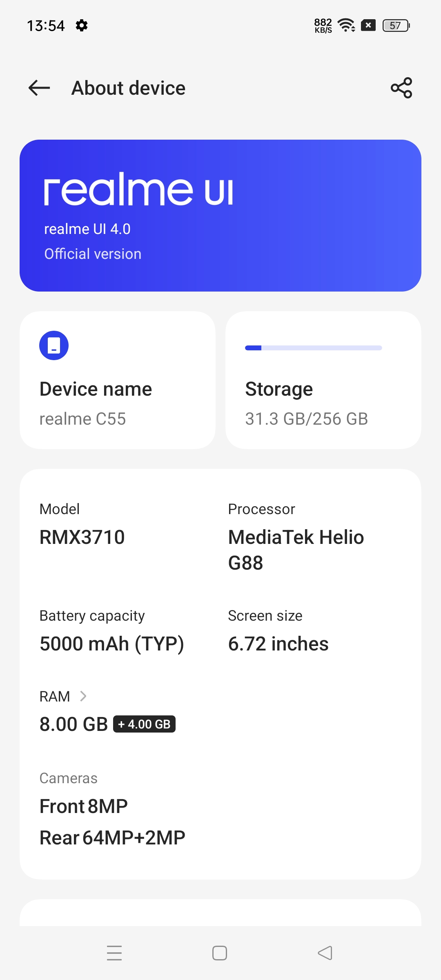Expand RAM details chevron
Image resolution: width=441 pixels, height=980 pixels.
pyautogui.click(x=83, y=696)
